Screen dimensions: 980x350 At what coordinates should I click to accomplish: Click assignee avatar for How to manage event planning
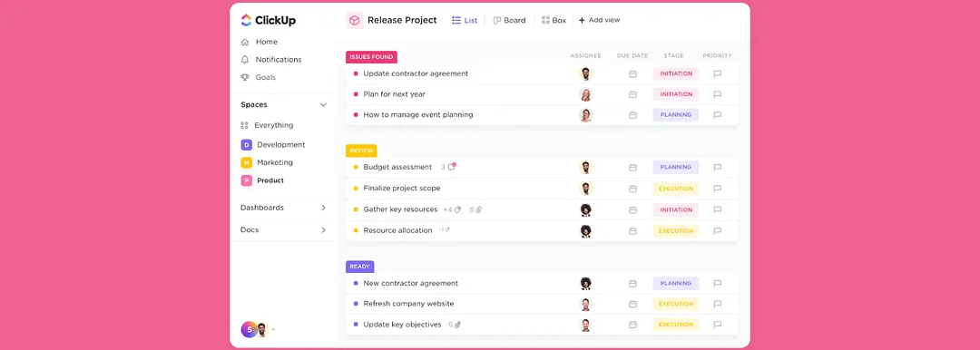click(585, 115)
